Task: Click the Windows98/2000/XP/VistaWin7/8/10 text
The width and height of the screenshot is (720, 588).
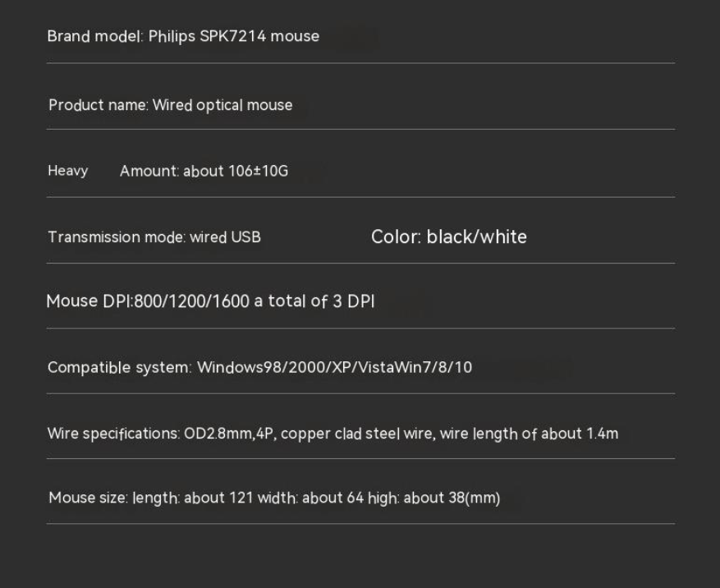Action: [334, 367]
